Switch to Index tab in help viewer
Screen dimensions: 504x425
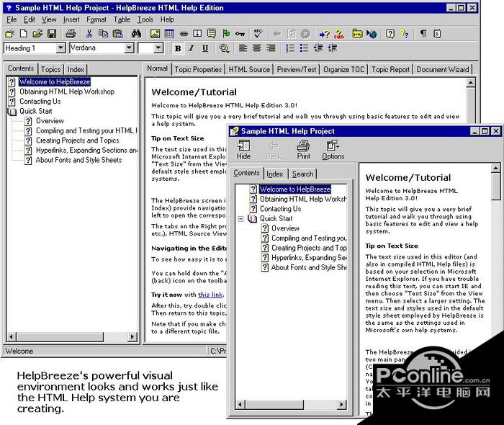tap(275, 174)
